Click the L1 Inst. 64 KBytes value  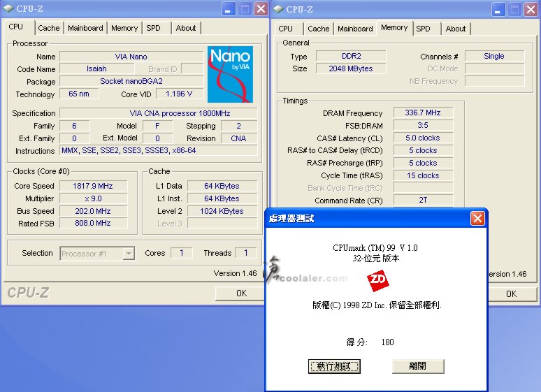[222, 198]
